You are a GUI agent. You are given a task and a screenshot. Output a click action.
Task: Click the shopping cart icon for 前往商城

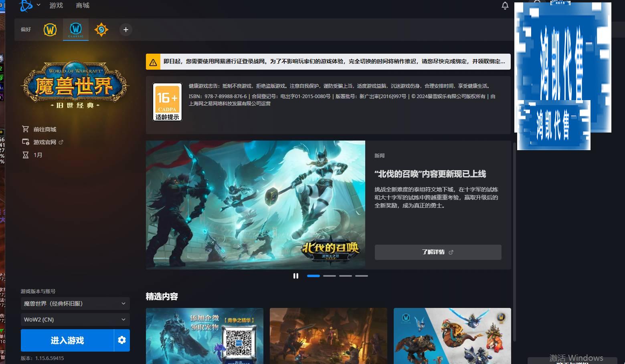26,129
